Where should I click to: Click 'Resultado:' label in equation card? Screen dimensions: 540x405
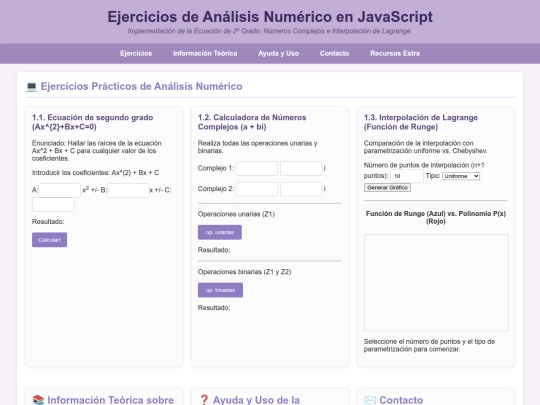48,221
